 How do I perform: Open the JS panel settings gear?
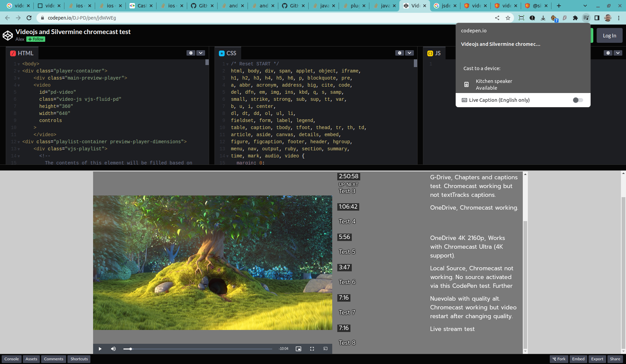click(608, 53)
